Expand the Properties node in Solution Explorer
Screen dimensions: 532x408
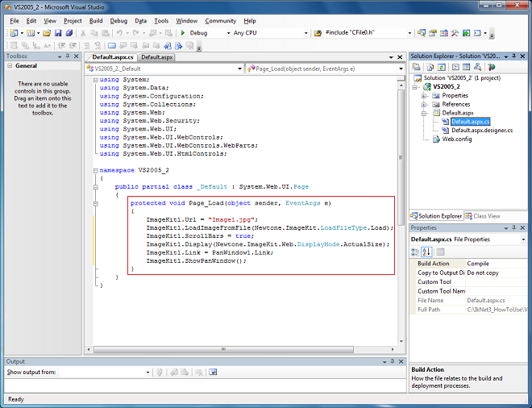[x=423, y=96]
